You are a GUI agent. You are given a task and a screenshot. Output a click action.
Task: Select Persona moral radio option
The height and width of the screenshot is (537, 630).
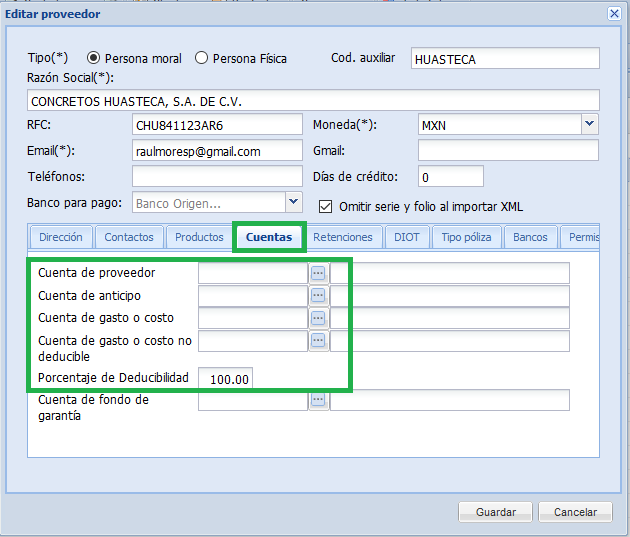click(93, 58)
